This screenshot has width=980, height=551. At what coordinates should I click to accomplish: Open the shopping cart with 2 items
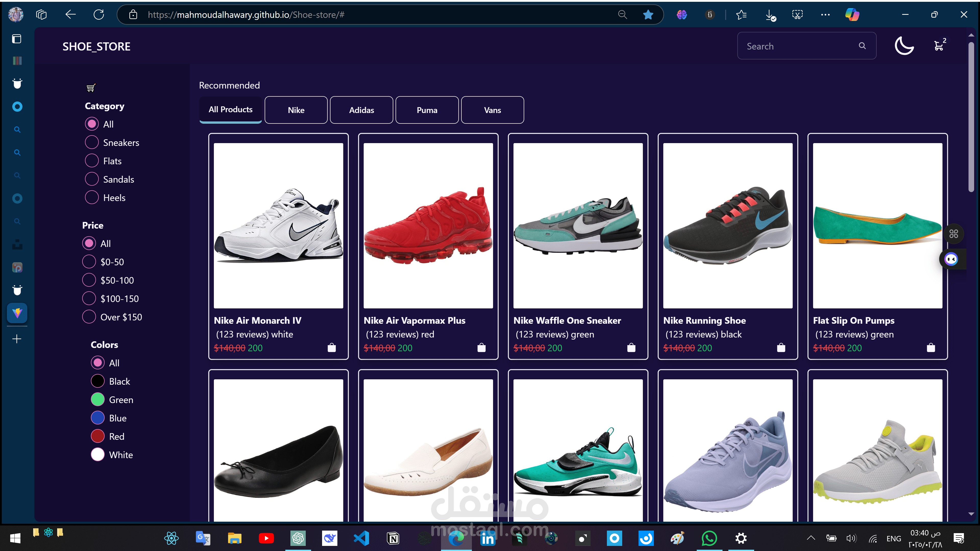(939, 45)
